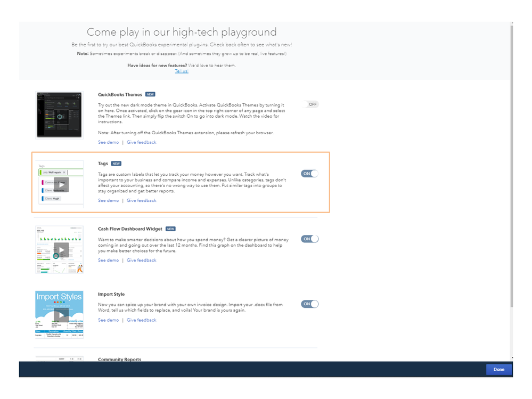Open See demo for Import Style
The image size is (532, 399).
(108, 320)
